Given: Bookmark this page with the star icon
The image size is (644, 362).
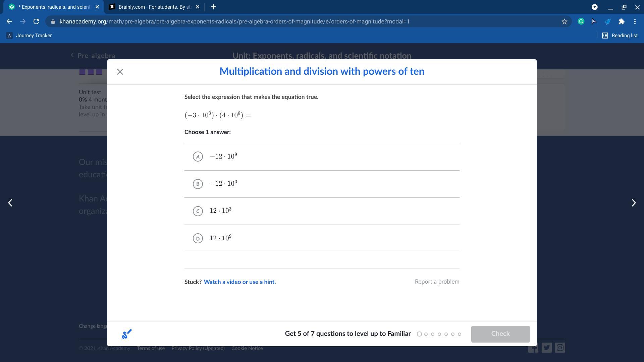Looking at the screenshot, I should click(x=565, y=21).
